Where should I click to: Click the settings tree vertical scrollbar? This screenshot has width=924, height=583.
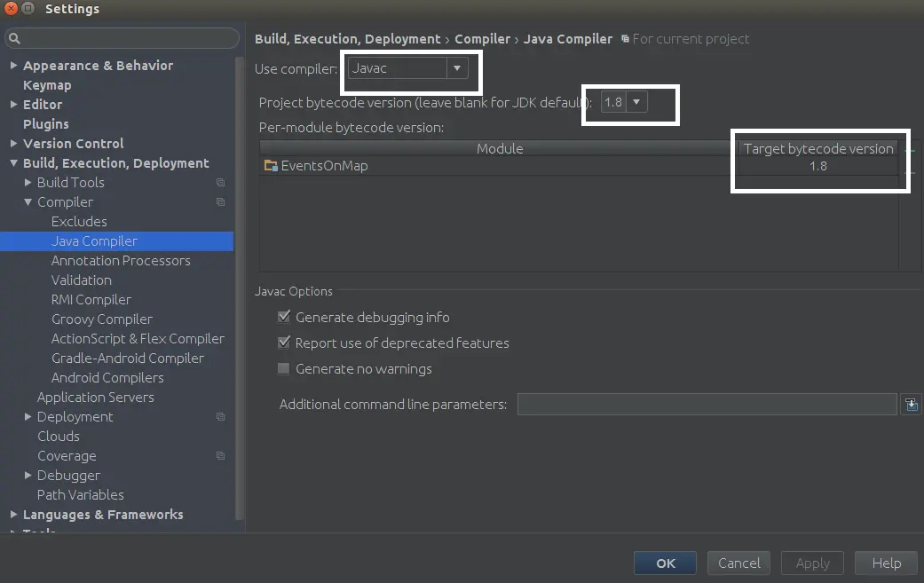point(240,288)
